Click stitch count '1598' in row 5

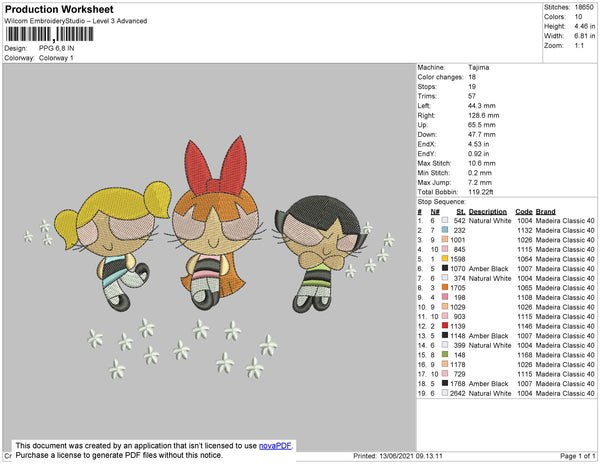coord(458,259)
